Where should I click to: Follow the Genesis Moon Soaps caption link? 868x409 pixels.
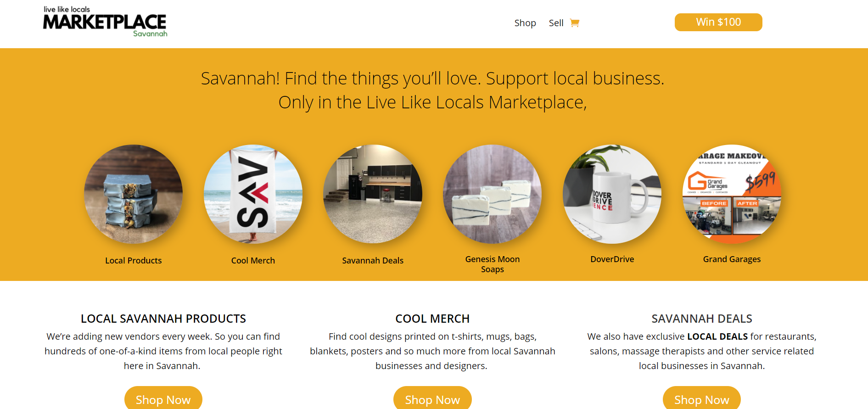[493, 264]
